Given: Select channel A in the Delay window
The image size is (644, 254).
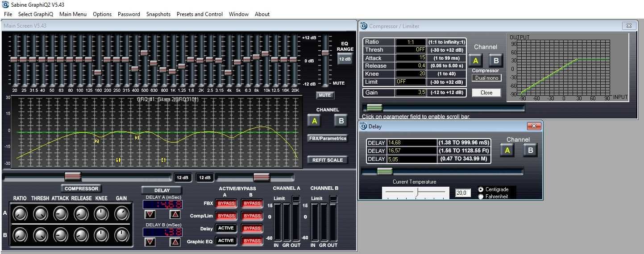Looking at the screenshot, I should tap(507, 150).
